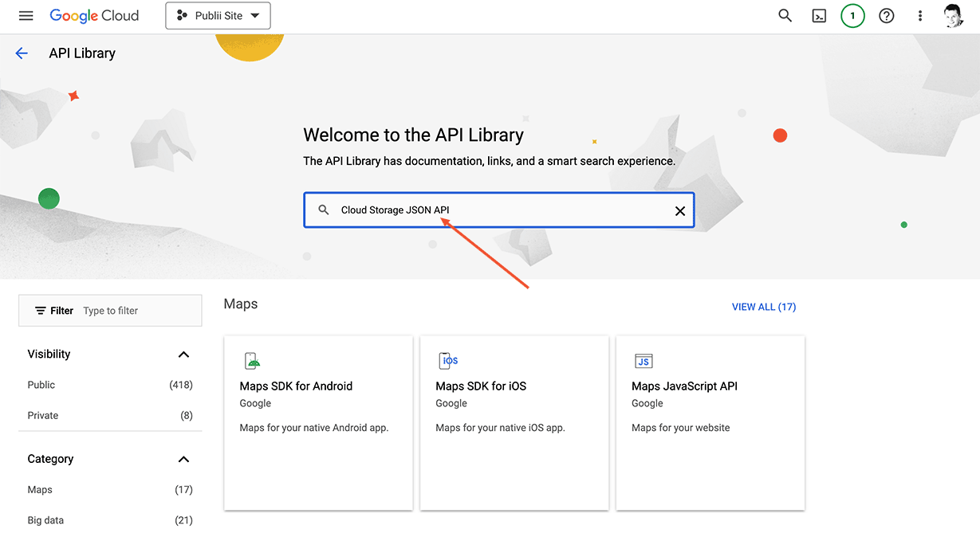Open your account avatar
The image size is (980, 537).
coord(954,15)
